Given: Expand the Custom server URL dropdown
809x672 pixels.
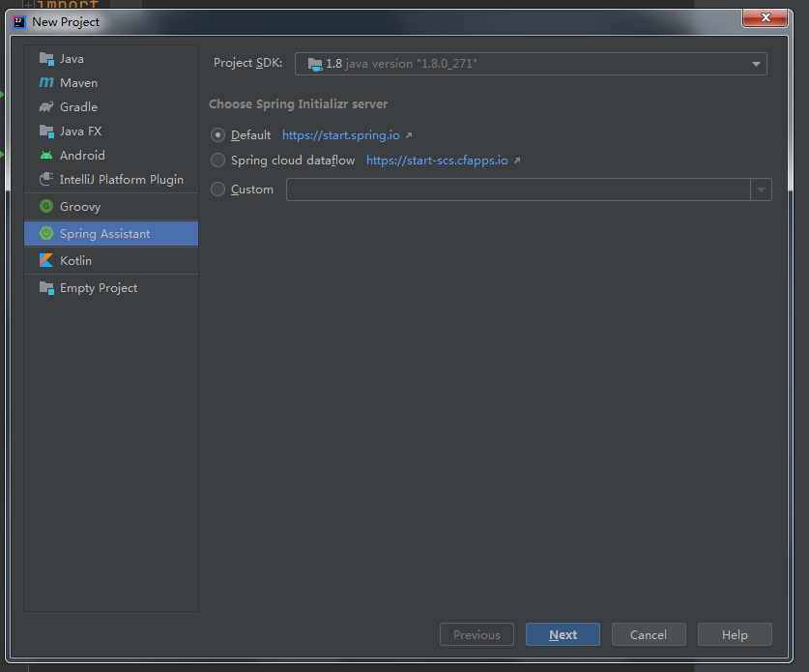Looking at the screenshot, I should 761,189.
